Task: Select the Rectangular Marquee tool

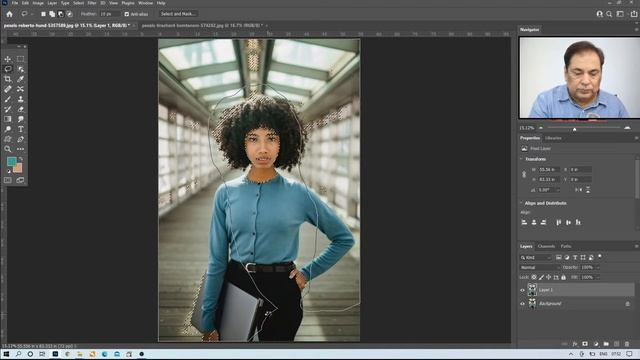Action: coord(20,59)
